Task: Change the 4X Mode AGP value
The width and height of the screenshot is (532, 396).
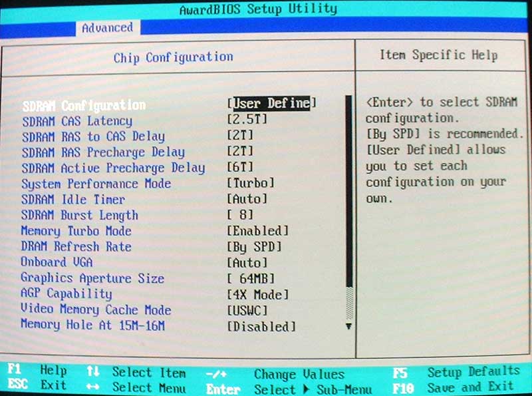Action: click(x=258, y=294)
